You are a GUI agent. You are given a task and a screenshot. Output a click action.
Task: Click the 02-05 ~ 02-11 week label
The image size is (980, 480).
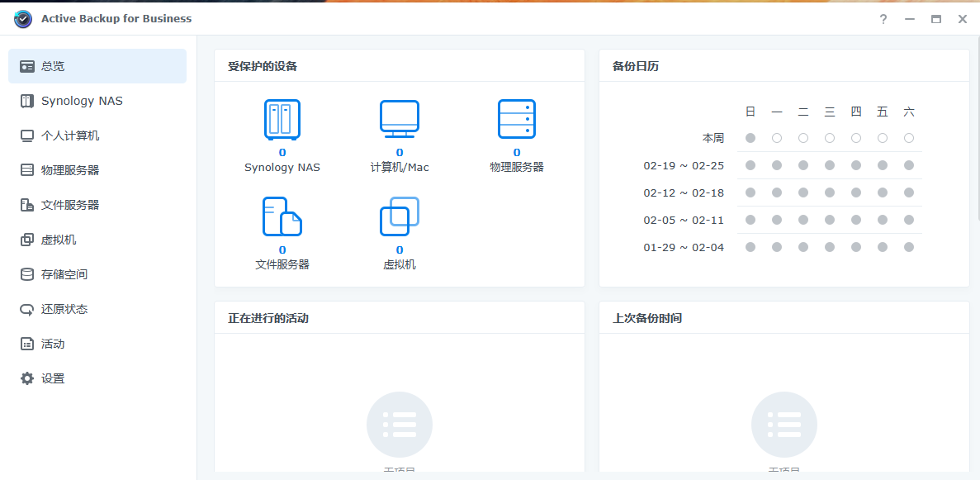pyautogui.click(x=684, y=221)
